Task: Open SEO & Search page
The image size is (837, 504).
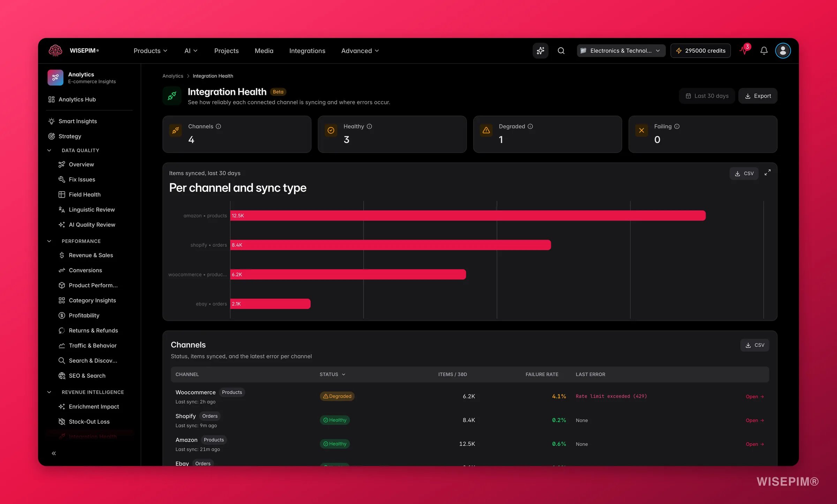Action: pyautogui.click(x=94, y=376)
